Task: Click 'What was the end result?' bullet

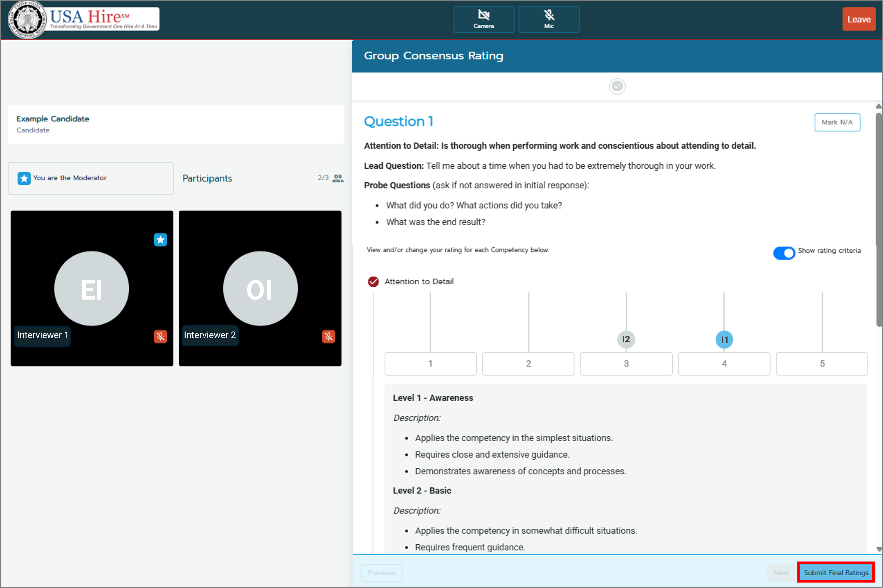Action: point(436,222)
